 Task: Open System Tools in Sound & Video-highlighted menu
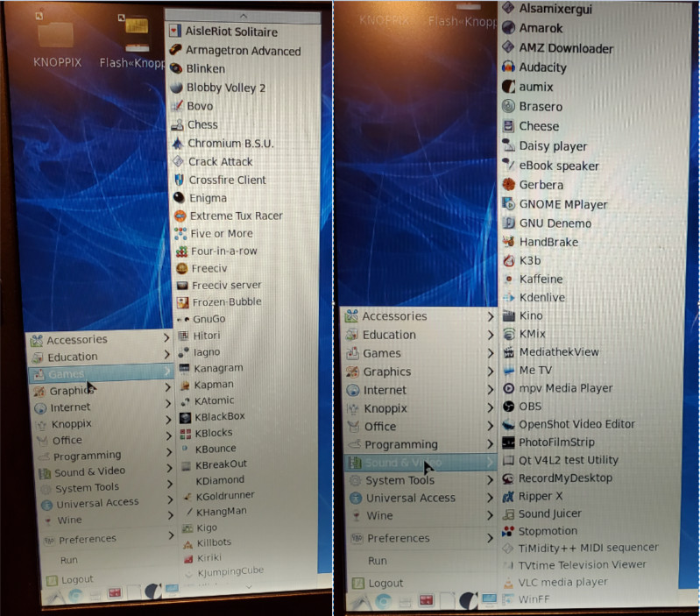(420, 480)
